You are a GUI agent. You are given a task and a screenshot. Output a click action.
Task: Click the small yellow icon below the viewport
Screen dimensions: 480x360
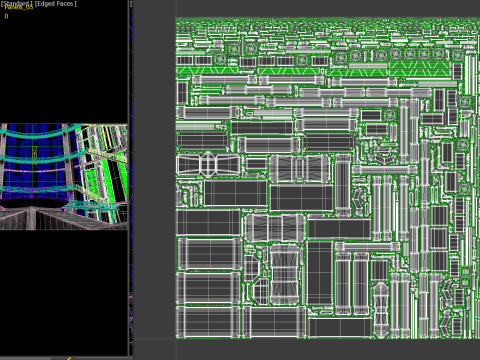click(69, 358)
